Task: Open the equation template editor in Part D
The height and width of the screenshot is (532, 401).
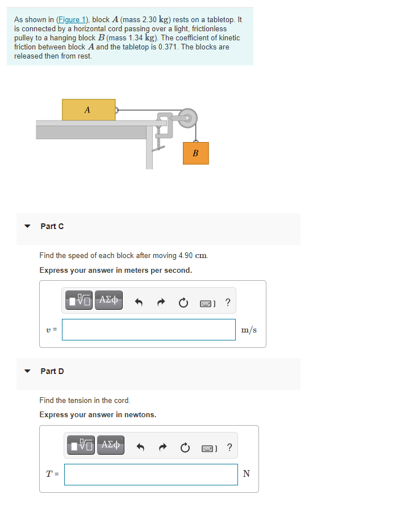Action: (x=80, y=445)
